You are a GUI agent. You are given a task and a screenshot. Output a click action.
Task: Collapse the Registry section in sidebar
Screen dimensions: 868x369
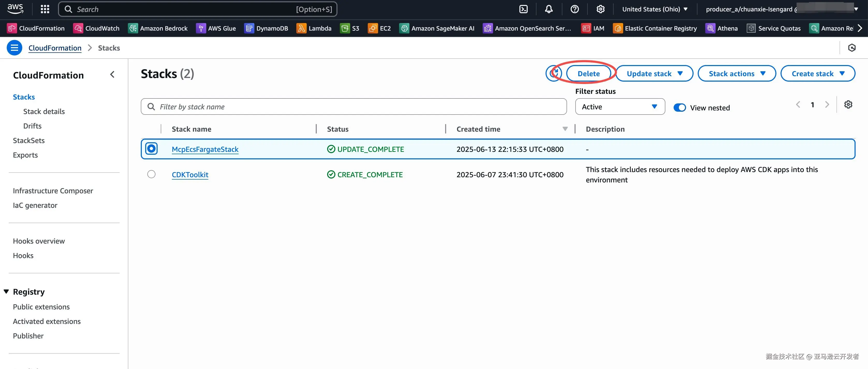tap(6, 292)
